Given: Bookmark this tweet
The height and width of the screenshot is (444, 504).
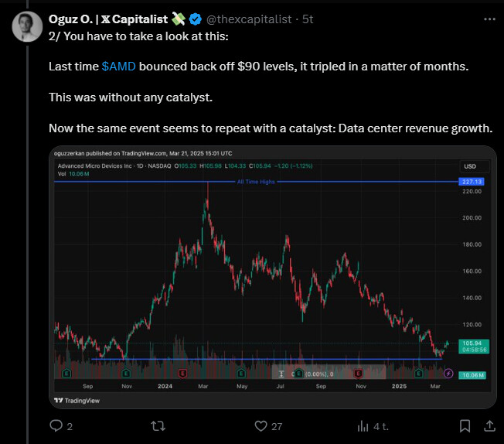Looking at the screenshot, I should [x=465, y=425].
